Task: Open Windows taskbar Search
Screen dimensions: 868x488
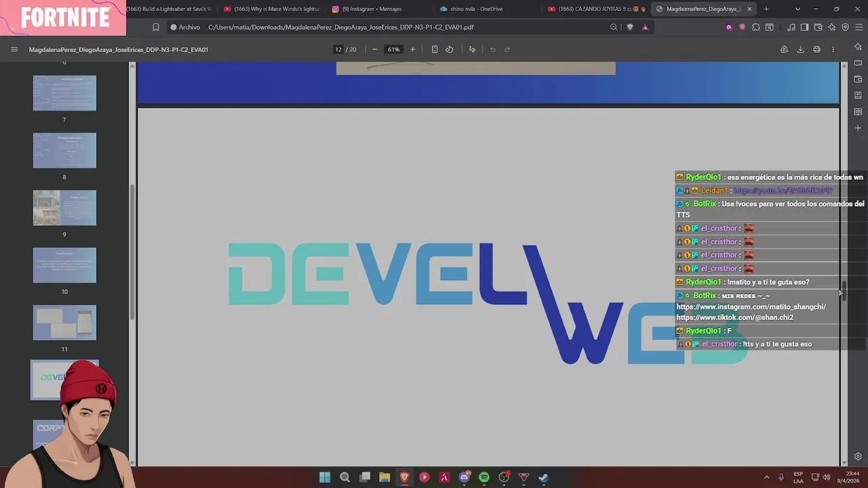Action: [x=344, y=477]
